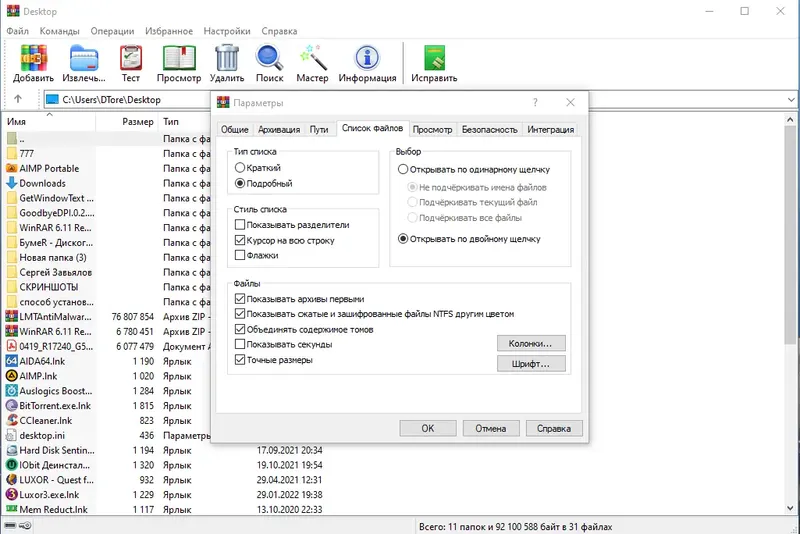This screenshot has width=800, height=534.
Task: Open the Справка menu in the menu bar
Action: pyautogui.click(x=279, y=31)
